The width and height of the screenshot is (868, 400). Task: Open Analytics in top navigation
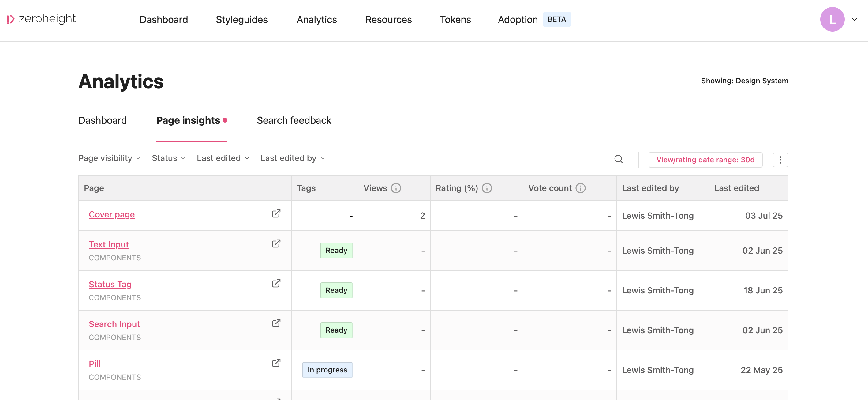tap(317, 20)
